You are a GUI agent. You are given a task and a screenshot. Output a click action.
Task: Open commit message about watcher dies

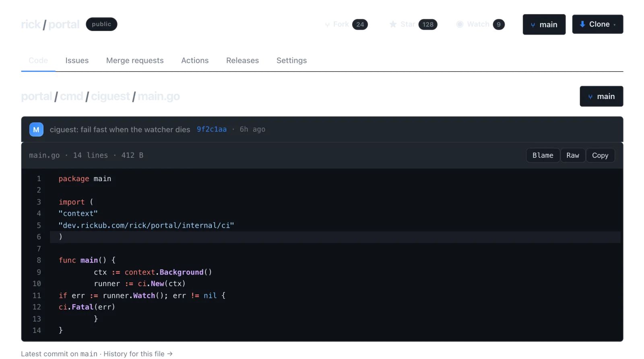[120, 130]
